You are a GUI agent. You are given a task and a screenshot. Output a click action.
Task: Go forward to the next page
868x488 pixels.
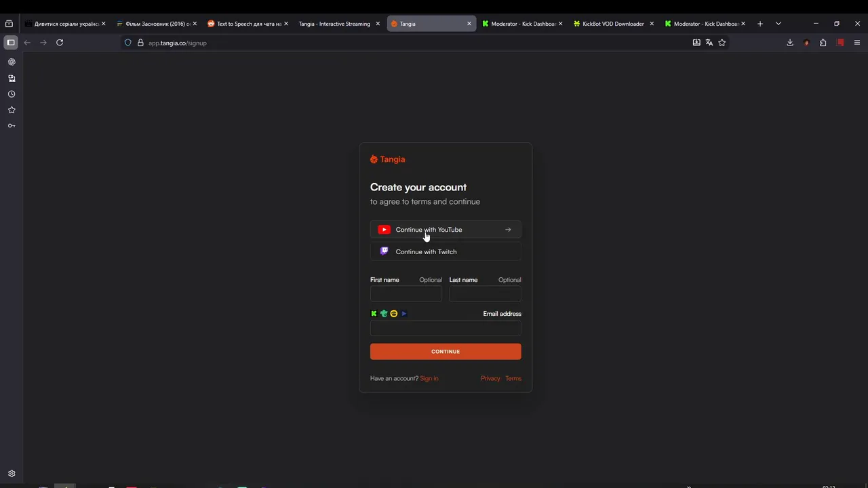tap(43, 42)
